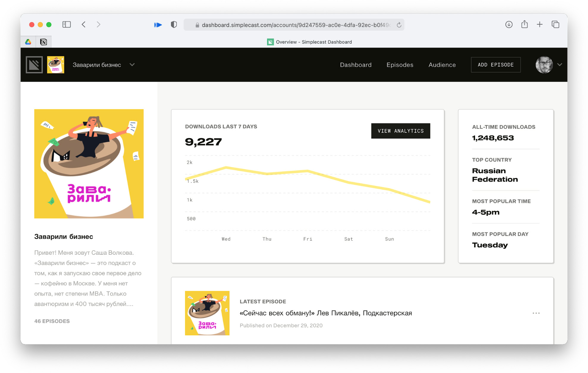Open the Dashboard menu item
The image size is (588, 373).
355,65
